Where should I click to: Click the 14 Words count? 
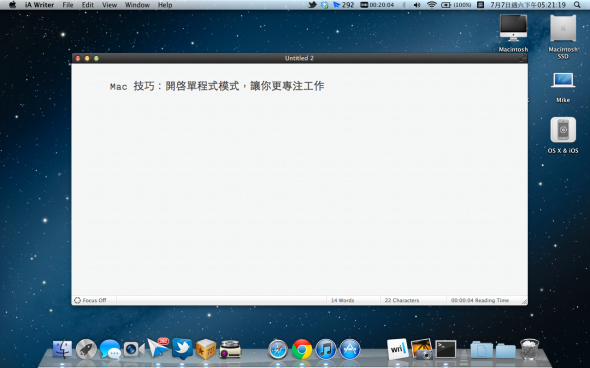click(x=342, y=300)
